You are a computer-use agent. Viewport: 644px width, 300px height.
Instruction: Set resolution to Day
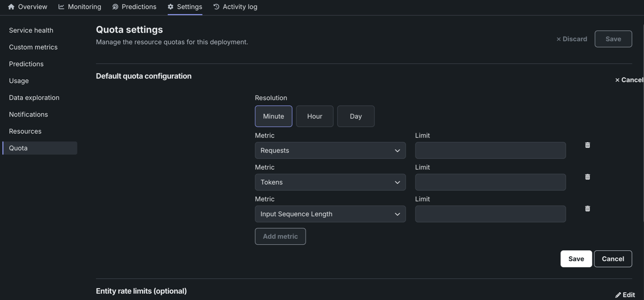[x=355, y=116]
